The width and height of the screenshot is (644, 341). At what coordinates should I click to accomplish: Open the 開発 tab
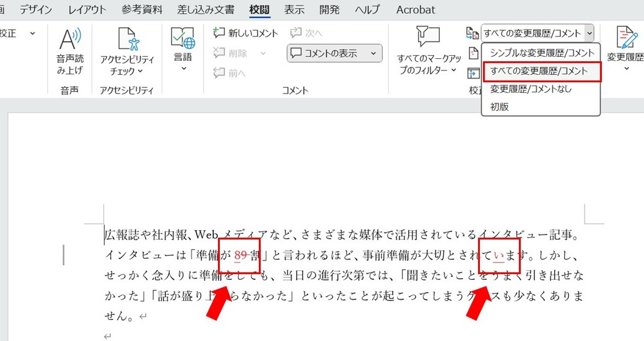(329, 9)
